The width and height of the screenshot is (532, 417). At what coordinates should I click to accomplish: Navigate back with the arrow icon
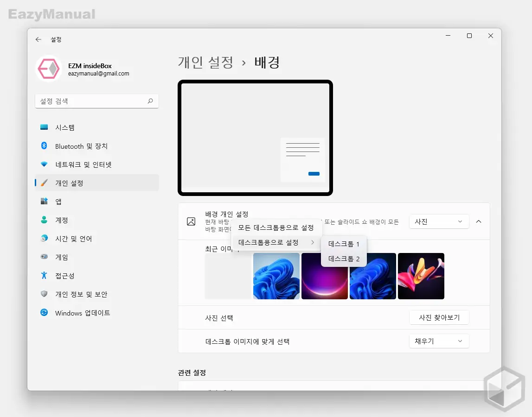pyautogui.click(x=38, y=39)
